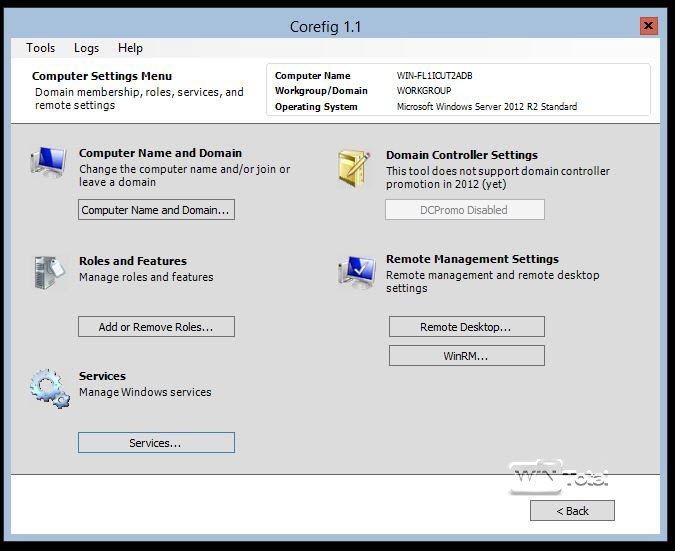This screenshot has height=551, width=675.
Task: Click the Operating System label
Action: (316, 107)
